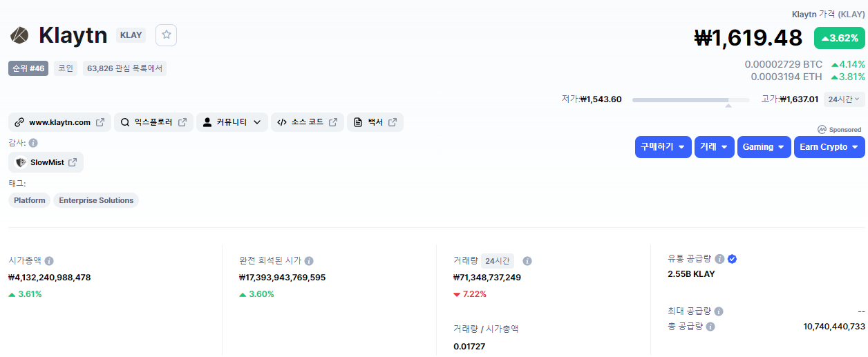Open the 24시간 high/low range dropdown
868x357 pixels.
[844, 99]
